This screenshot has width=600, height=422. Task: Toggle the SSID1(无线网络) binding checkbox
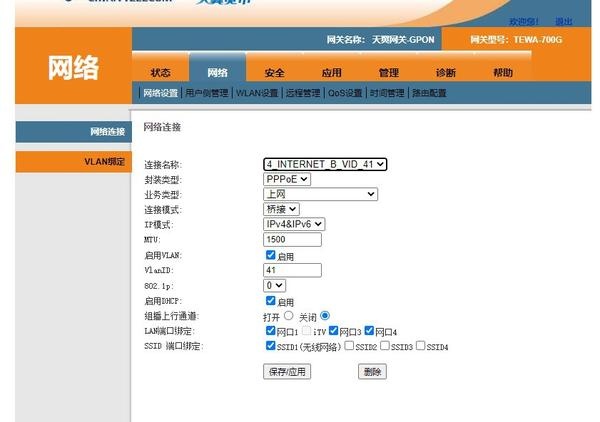[x=271, y=345]
